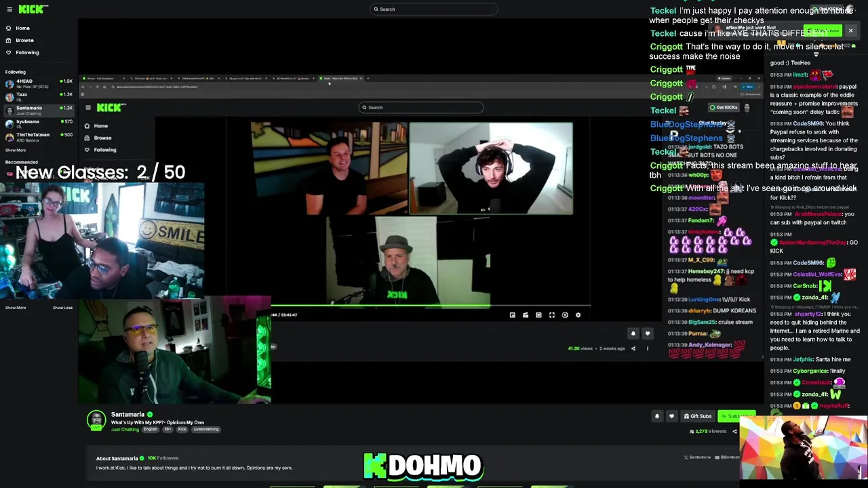Toggle the bell under the inner video
The width and height of the screenshot is (868, 488).
pos(633,333)
